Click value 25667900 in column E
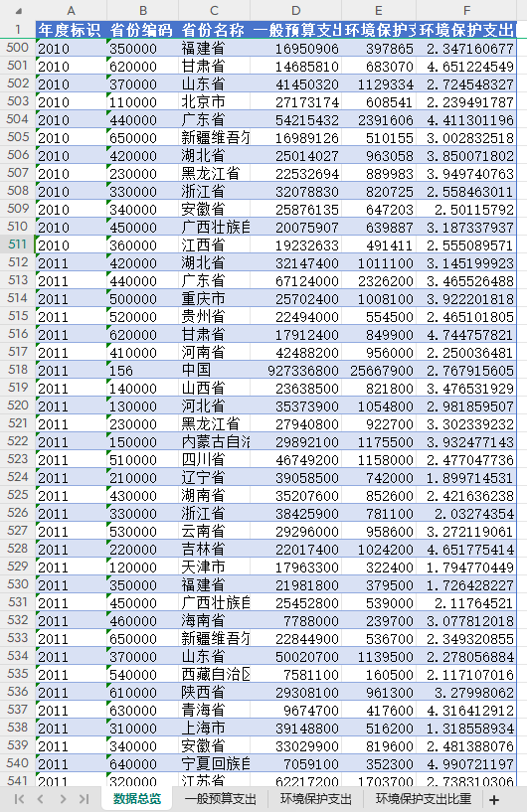 (378, 371)
